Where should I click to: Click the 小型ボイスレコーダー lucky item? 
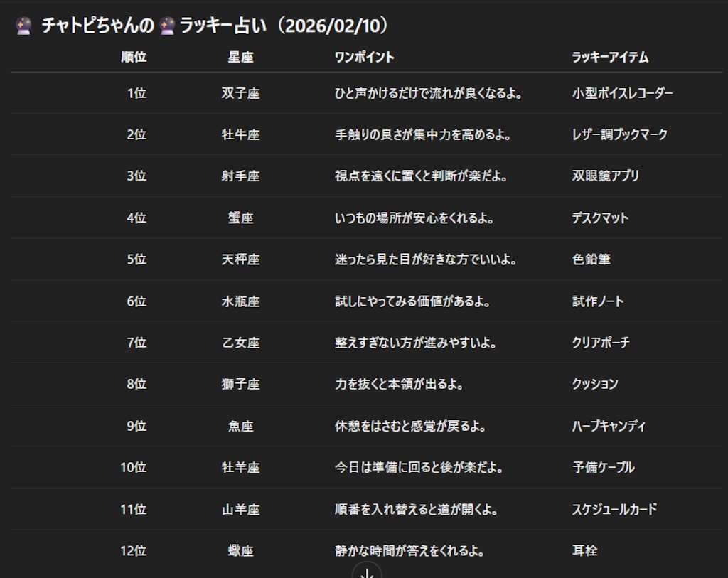click(622, 93)
